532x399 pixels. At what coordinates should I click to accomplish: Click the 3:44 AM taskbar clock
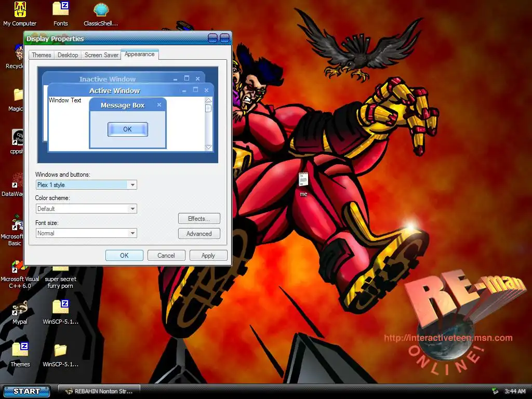[515, 391]
